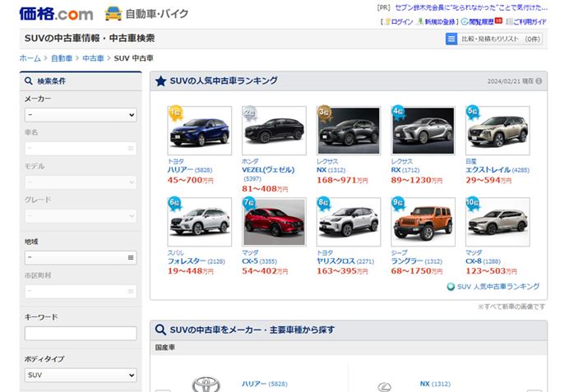Open the 車名 selector field
This screenshot has width=588, height=392.
pyautogui.click(x=81, y=149)
